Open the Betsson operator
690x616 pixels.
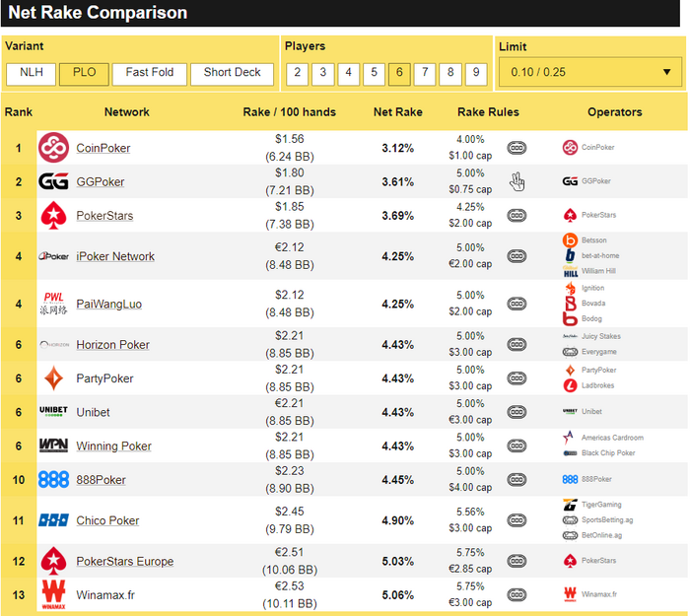585,240
